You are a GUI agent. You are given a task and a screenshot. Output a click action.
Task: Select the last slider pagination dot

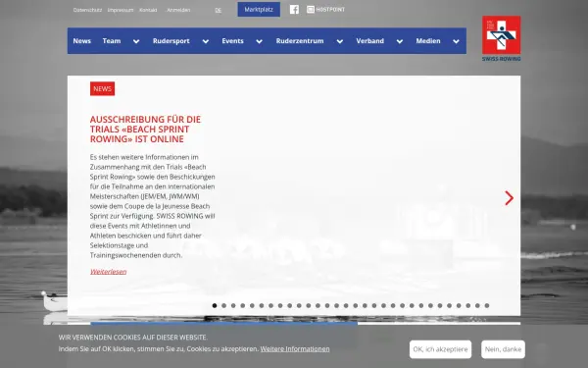(x=487, y=305)
